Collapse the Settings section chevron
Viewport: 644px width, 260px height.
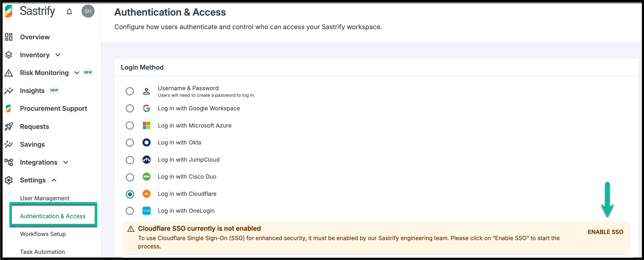pos(54,180)
